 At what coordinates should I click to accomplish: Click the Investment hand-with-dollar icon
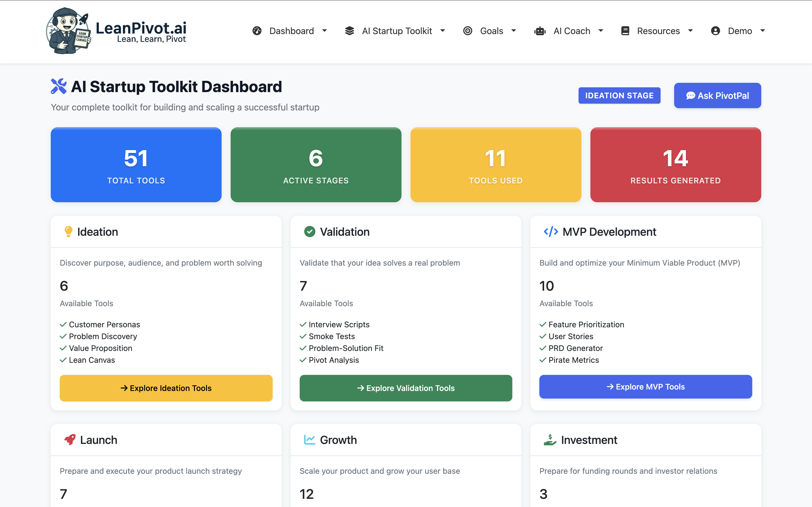tap(550, 440)
